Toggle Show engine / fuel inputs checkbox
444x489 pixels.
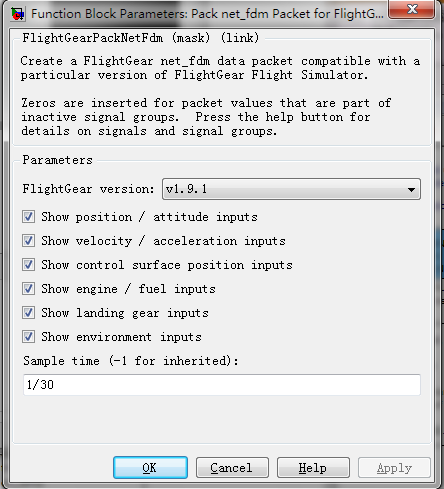[x=28, y=289]
